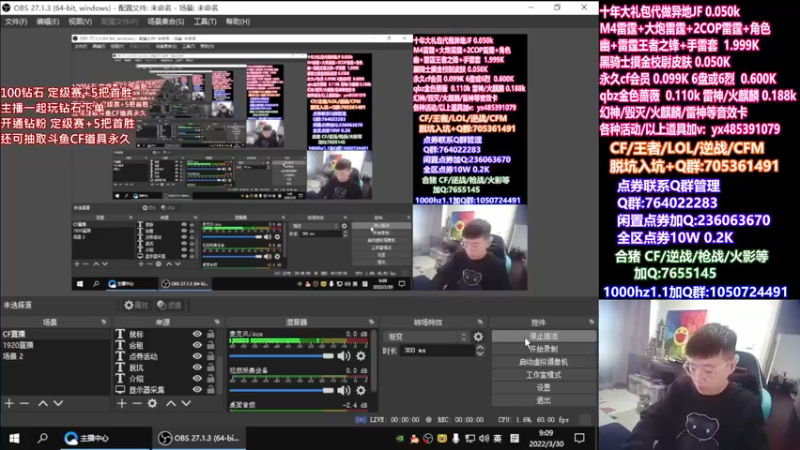Toggle lock for 脱坑 source
800x450 pixels.
[210, 367]
